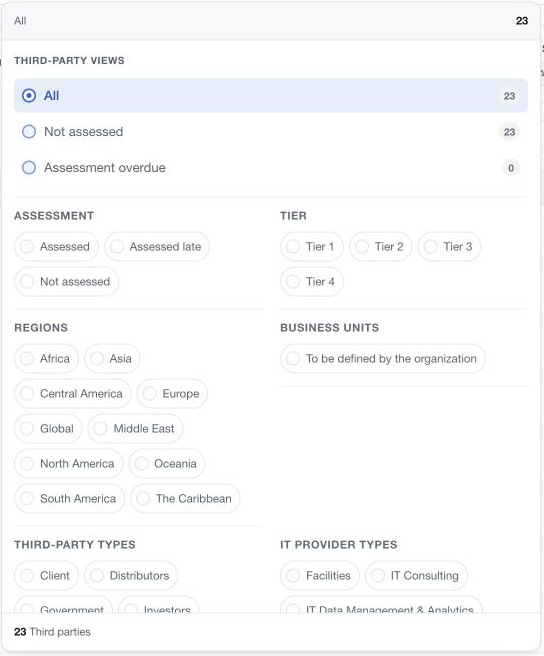Click the IT PROVIDER TYPES section heading
The width and height of the screenshot is (544, 656).
click(x=339, y=545)
